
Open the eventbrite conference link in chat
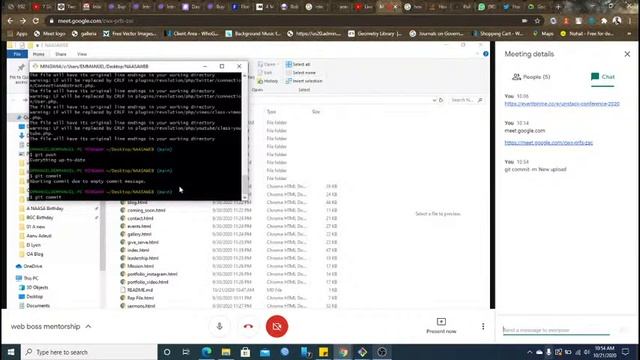click(562, 104)
